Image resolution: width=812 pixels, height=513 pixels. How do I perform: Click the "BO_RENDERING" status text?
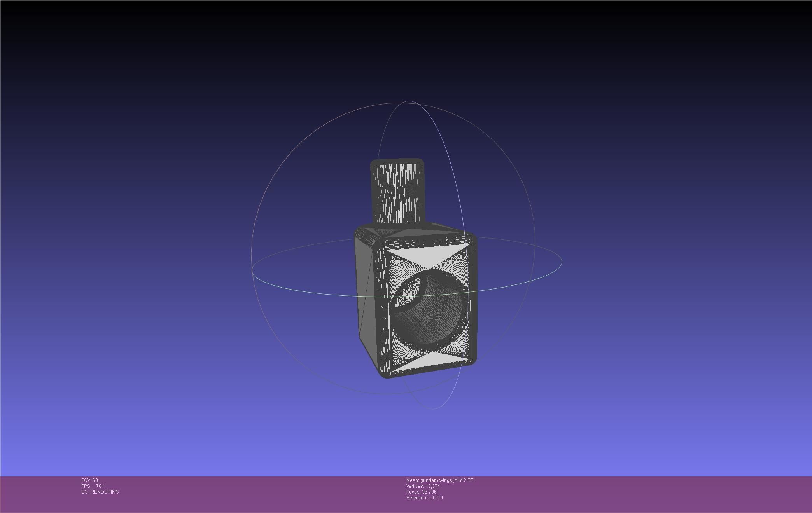coord(100,492)
